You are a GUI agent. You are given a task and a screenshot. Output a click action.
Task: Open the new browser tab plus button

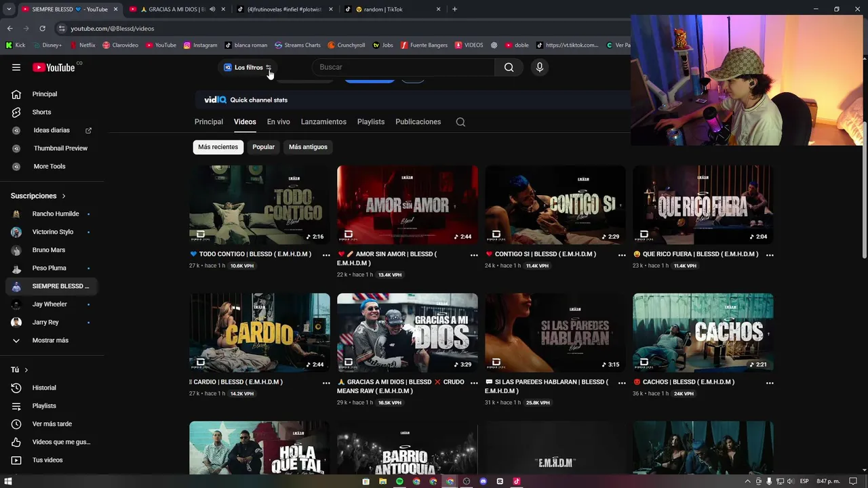point(454,9)
